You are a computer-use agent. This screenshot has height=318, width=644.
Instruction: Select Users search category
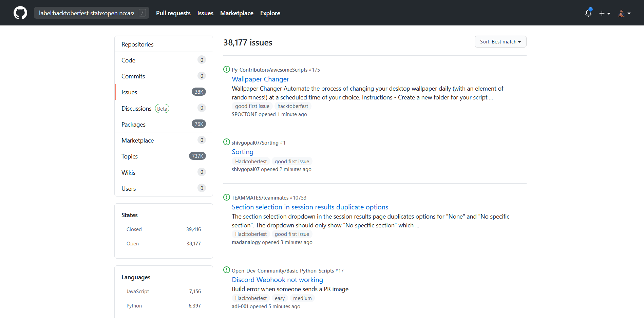[x=164, y=188]
